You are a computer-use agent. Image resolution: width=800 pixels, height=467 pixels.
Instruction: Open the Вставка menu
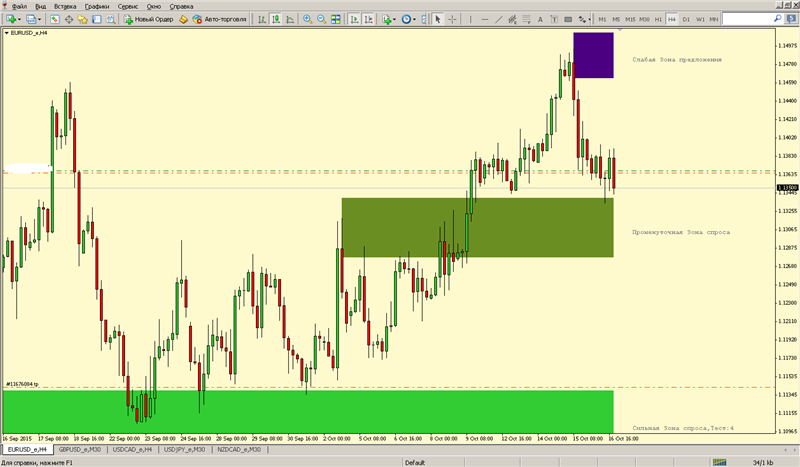pyautogui.click(x=65, y=6)
